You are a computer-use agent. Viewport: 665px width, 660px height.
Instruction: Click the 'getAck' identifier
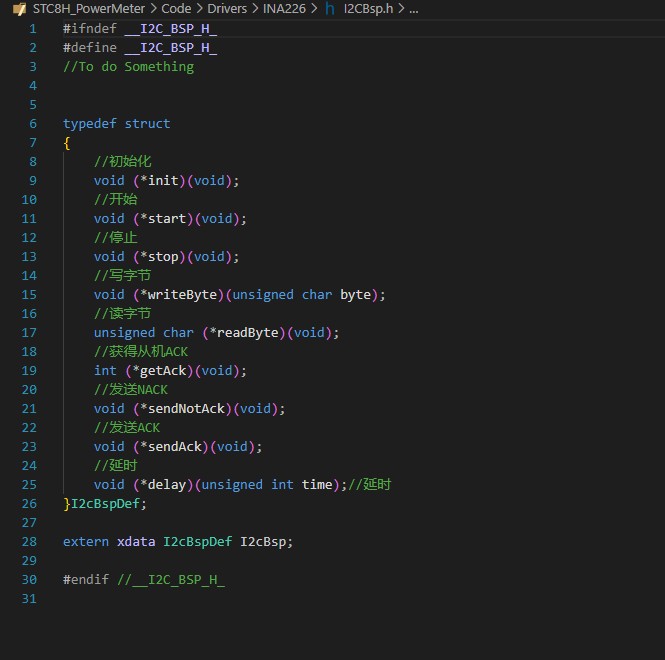tap(163, 371)
